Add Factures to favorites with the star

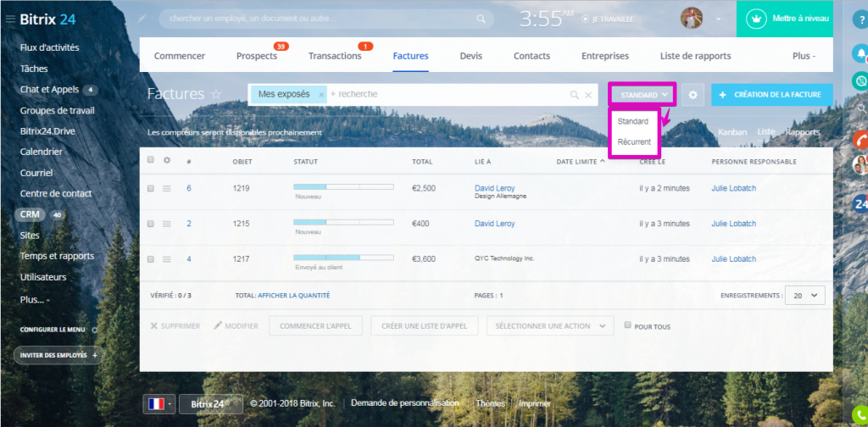(x=216, y=95)
